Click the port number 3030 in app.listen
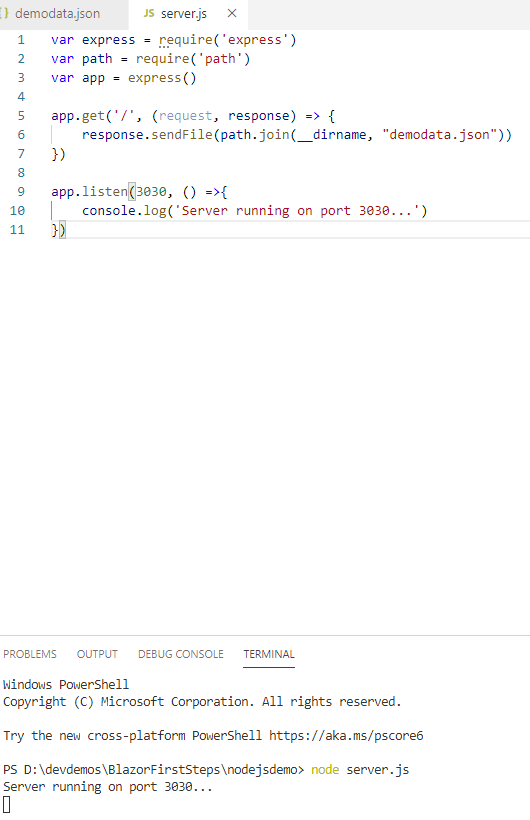Screen dimensions: 530x820 pos(151,191)
